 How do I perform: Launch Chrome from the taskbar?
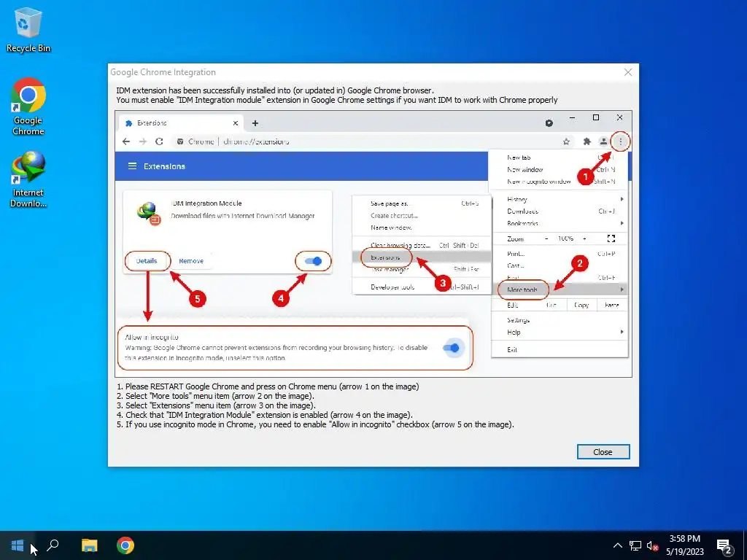click(x=125, y=545)
